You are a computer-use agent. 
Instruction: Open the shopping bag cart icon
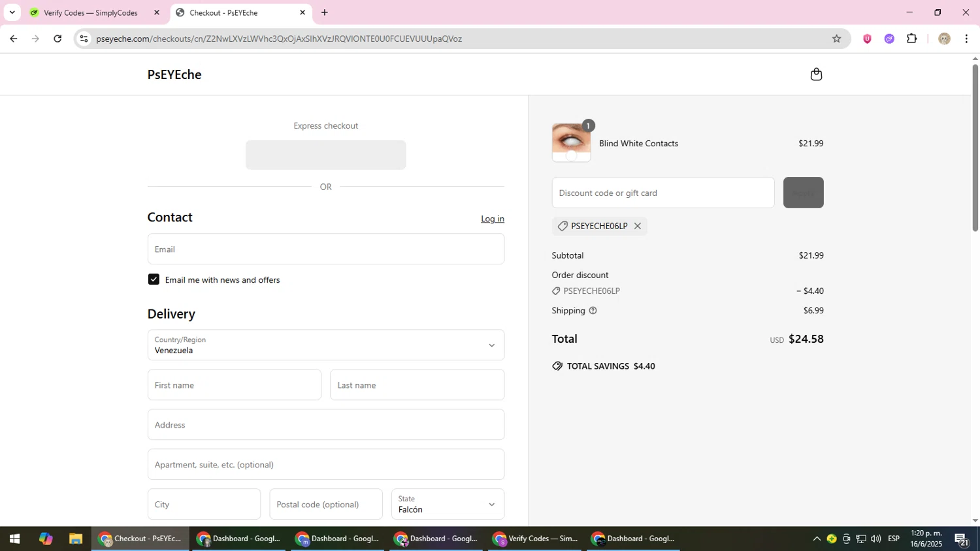click(x=816, y=74)
